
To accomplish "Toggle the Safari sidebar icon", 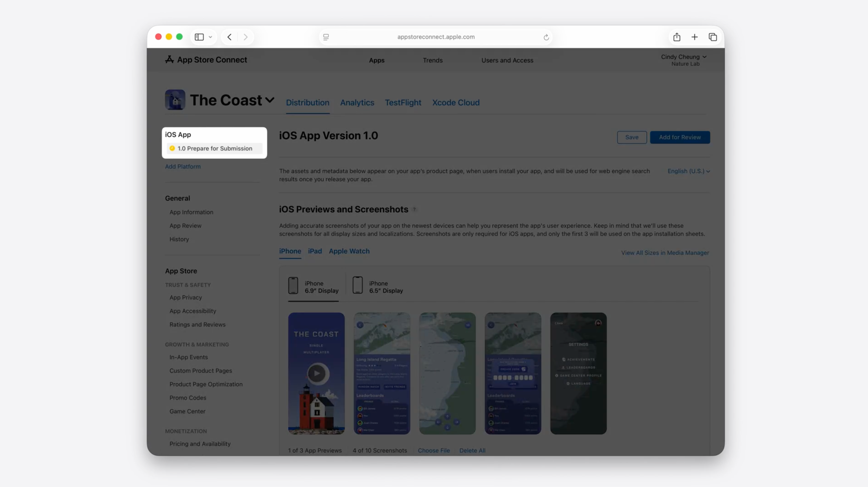I will point(199,37).
